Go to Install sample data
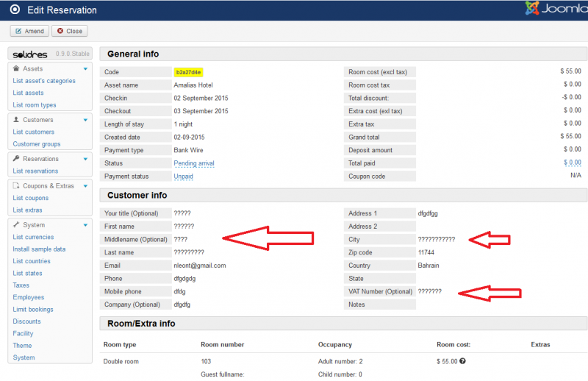The height and width of the screenshot is (381, 588). (39, 249)
